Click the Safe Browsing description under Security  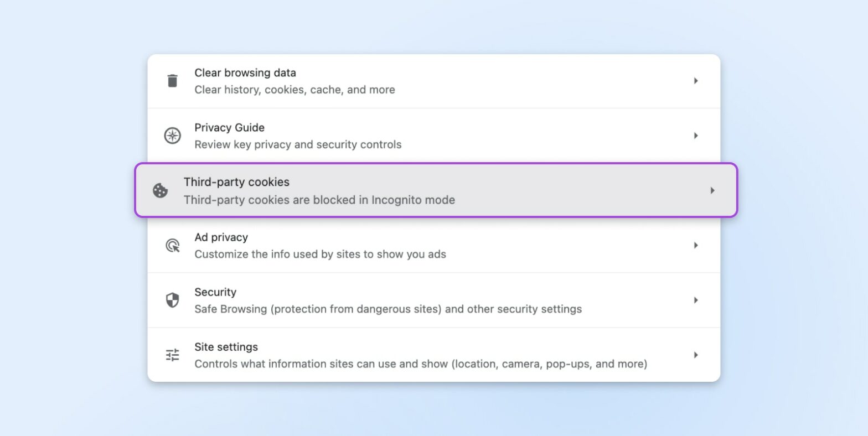click(387, 309)
